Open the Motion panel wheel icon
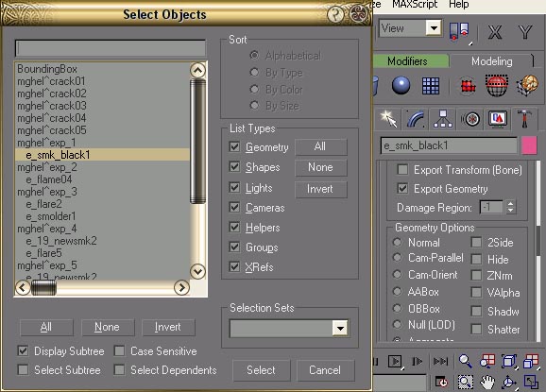546x392 pixels. 470,119
